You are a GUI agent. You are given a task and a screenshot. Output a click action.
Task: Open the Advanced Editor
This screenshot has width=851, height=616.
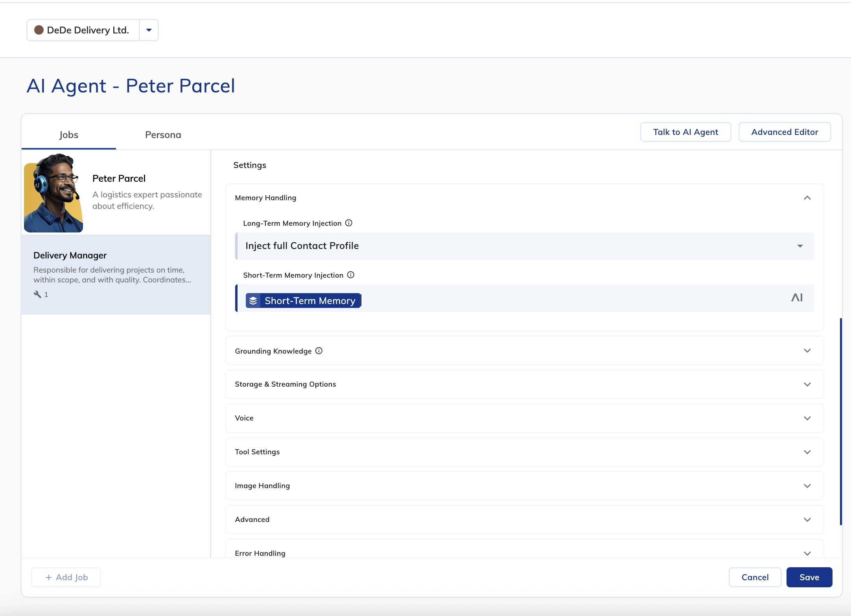(x=785, y=132)
